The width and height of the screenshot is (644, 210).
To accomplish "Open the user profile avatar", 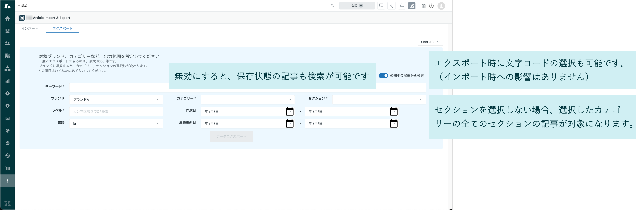I will point(441,6).
